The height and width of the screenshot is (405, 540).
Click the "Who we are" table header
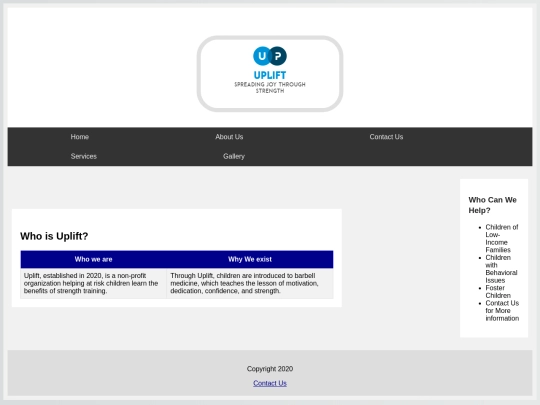point(93,259)
